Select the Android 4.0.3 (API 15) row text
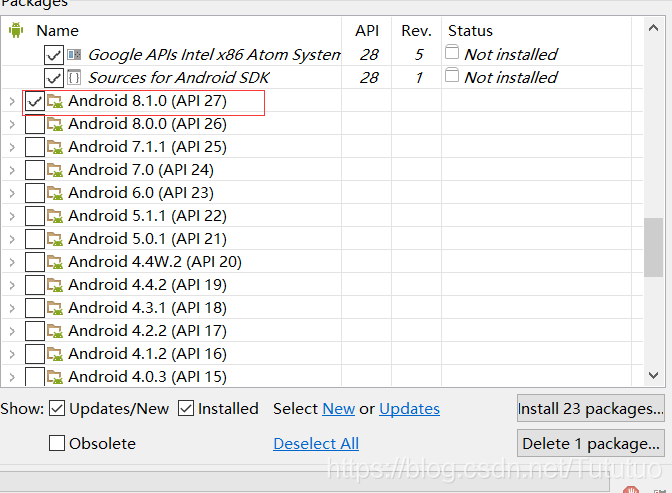This screenshot has height=493, width=672. [147, 377]
